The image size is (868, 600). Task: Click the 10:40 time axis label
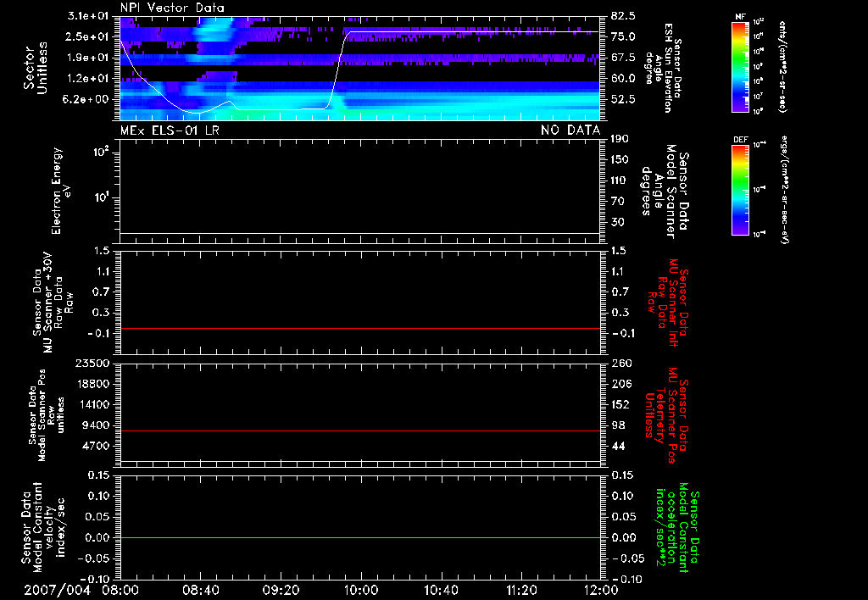coord(441,590)
